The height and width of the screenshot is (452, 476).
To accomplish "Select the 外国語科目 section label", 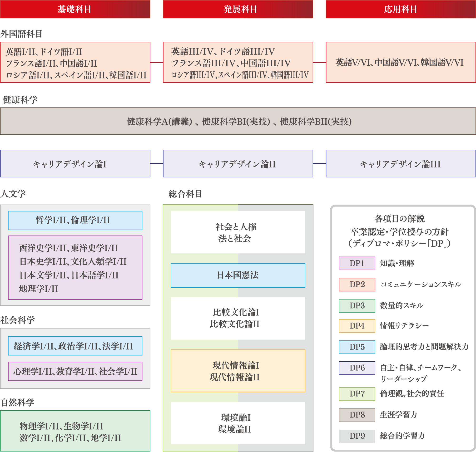I will tap(21, 34).
